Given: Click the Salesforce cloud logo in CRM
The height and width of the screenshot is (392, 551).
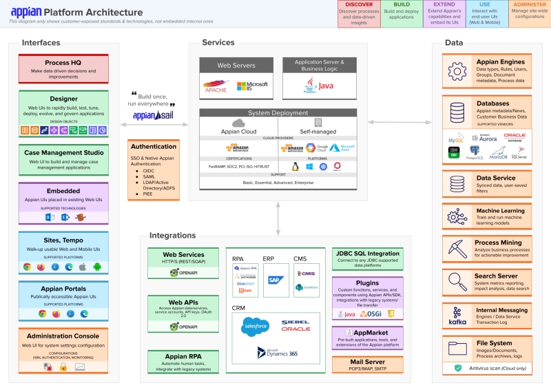Looking at the screenshot, I should point(256,327).
